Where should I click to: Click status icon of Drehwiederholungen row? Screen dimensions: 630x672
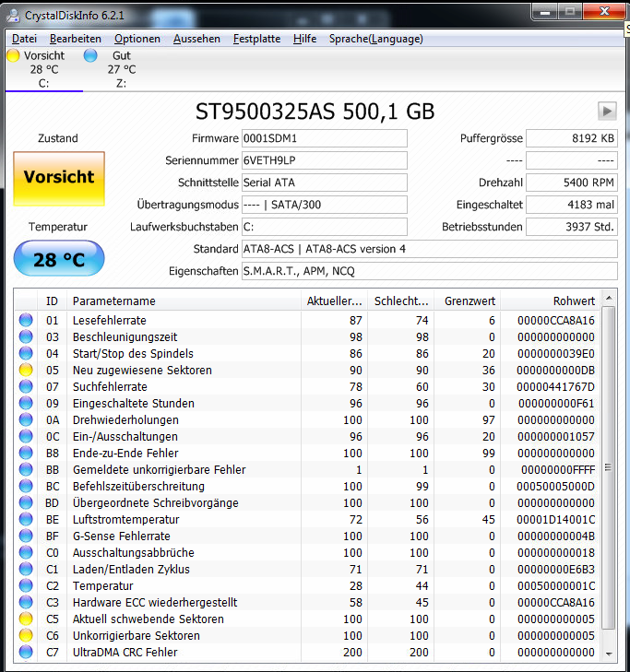click(x=26, y=419)
